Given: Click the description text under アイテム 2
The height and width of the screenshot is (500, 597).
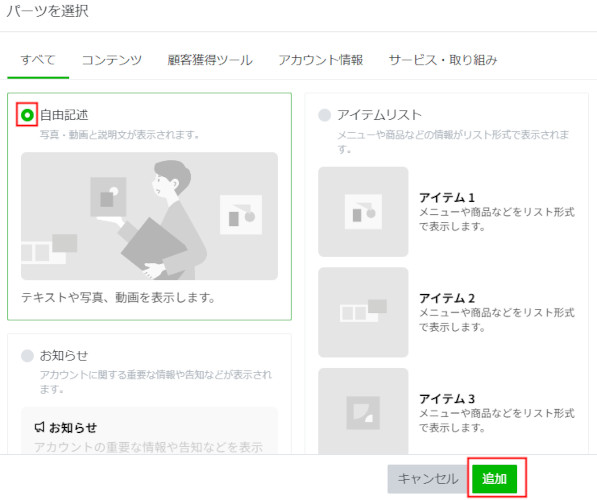Looking at the screenshot, I should click(497, 319).
